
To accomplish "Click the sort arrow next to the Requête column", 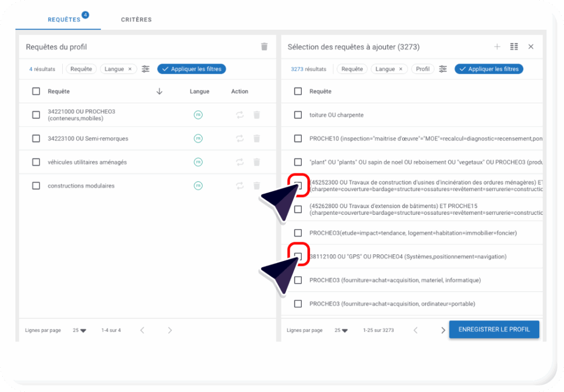I will [x=159, y=91].
